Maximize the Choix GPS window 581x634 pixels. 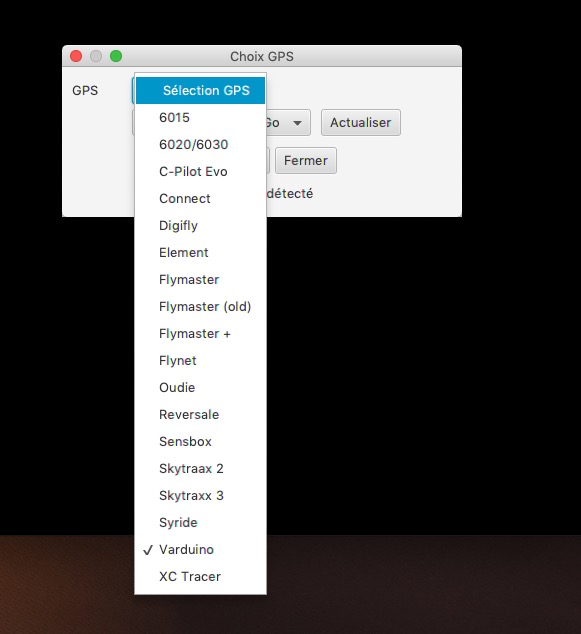click(x=116, y=56)
